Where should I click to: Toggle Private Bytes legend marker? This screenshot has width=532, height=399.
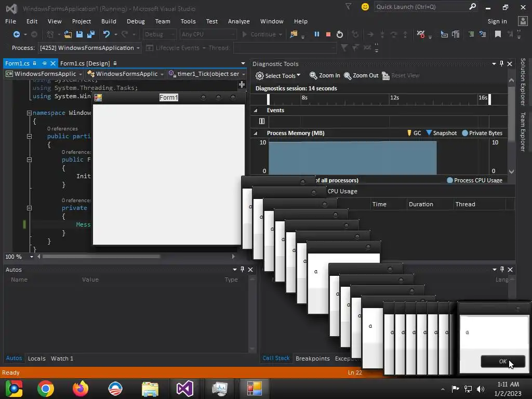coord(465,133)
